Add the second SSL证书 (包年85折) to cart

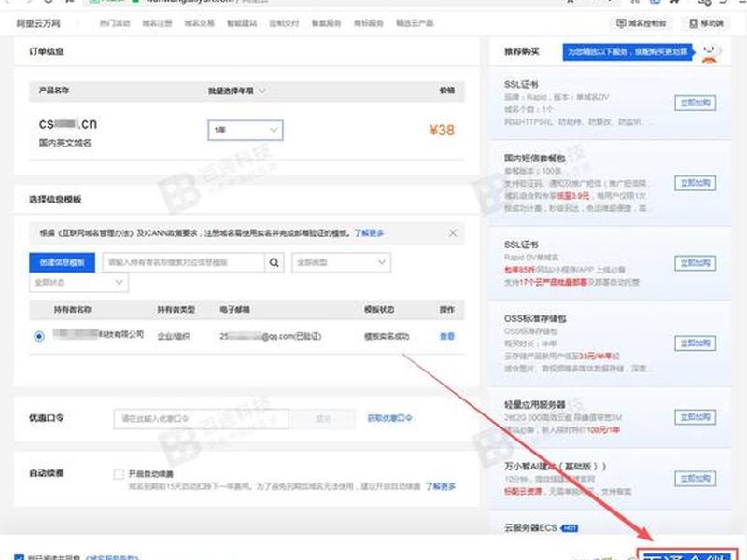695,263
